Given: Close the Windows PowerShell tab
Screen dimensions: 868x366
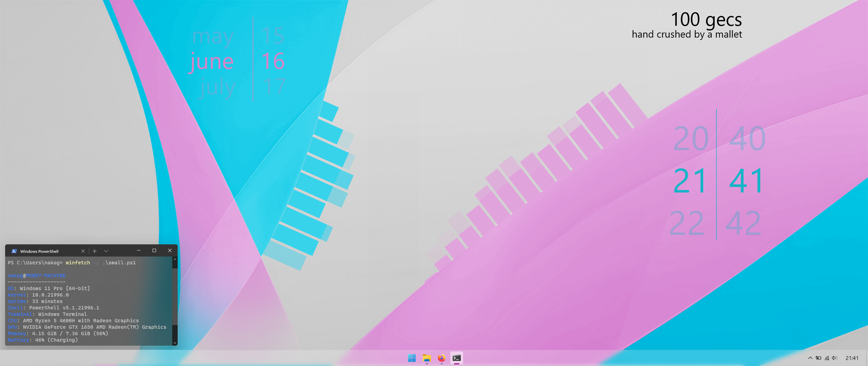Looking at the screenshot, I should click(83, 251).
